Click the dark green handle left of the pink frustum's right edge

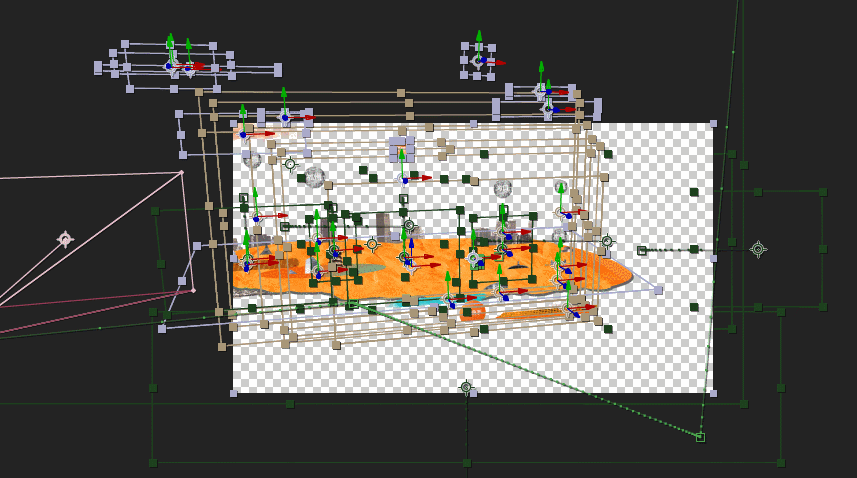click(155, 211)
